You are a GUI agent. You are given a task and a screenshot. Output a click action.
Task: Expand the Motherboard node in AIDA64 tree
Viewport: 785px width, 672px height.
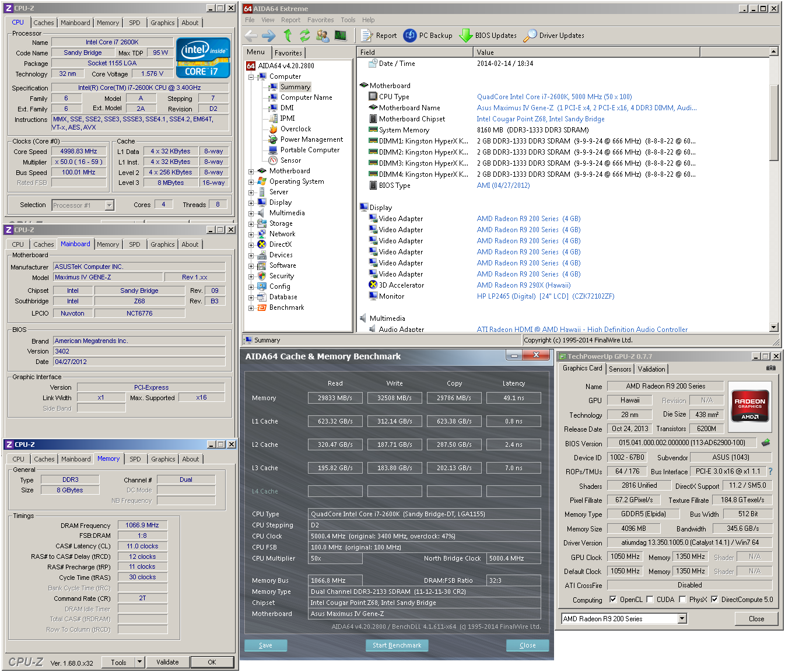(x=251, y=171)
